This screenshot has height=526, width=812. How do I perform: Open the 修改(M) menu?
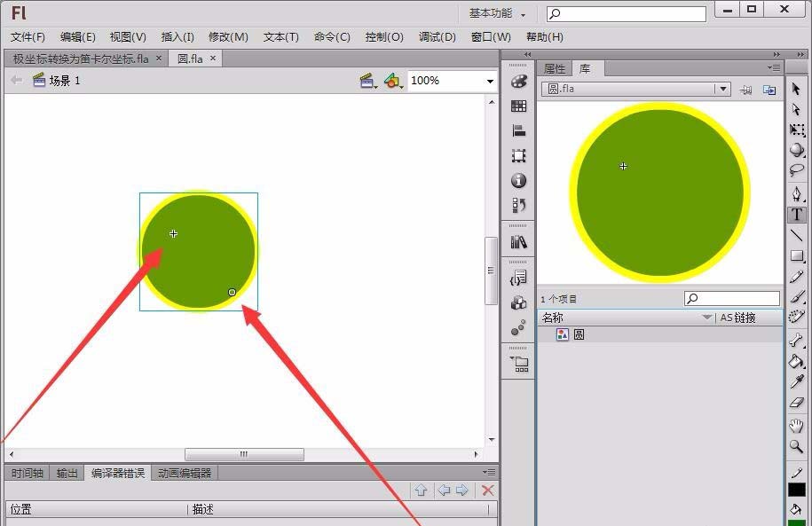click(228, 37)
